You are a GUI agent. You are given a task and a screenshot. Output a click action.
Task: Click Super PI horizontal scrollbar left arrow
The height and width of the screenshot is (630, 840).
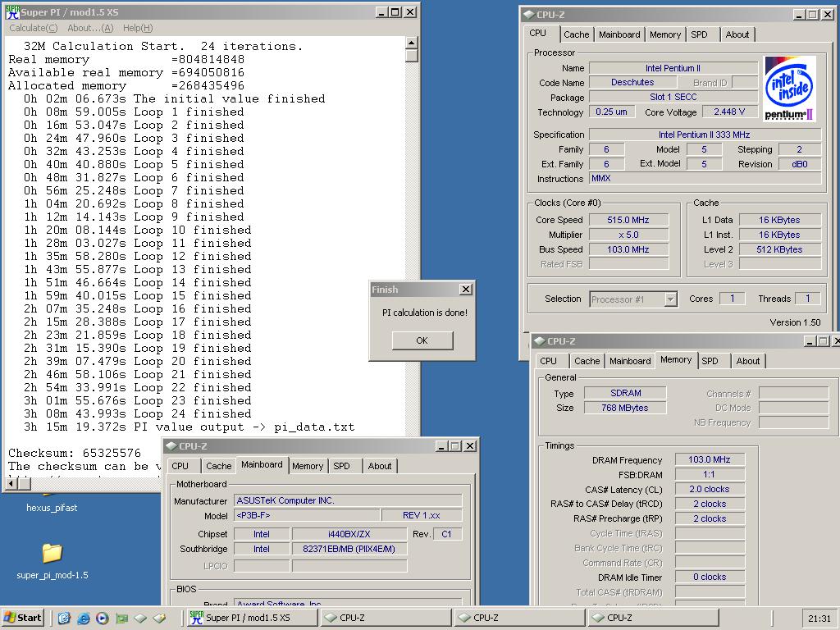11,483
